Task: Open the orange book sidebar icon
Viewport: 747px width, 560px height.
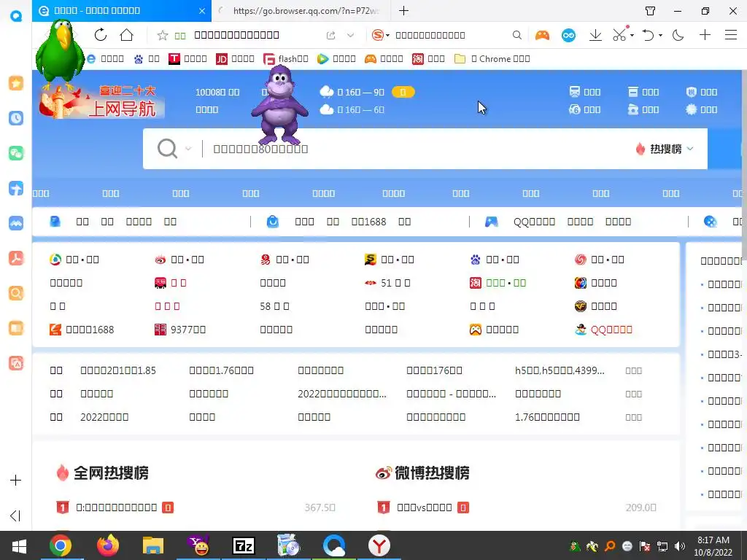Action: (x=16, y=328)
